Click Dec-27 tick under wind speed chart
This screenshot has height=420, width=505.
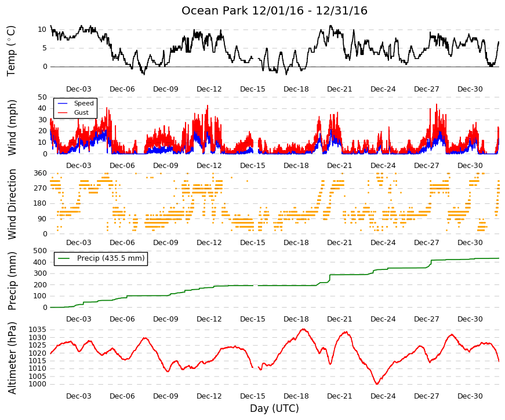click(426, 166)
